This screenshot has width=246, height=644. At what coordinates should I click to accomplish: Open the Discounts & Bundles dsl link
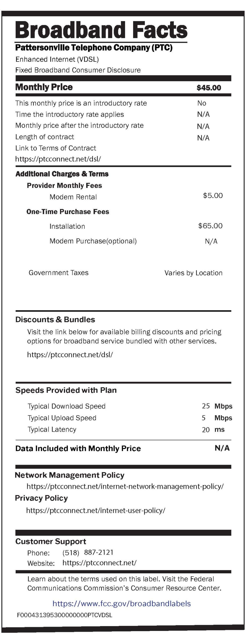(x=70, y=355)
